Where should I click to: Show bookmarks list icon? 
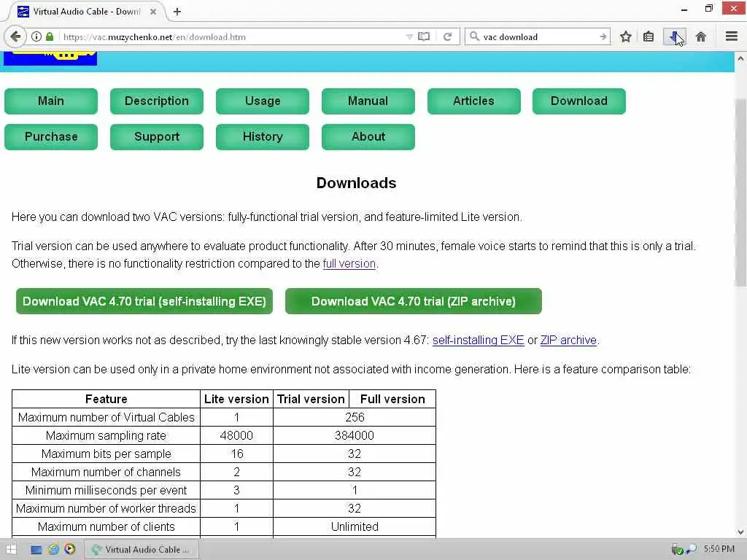(649, 36)
